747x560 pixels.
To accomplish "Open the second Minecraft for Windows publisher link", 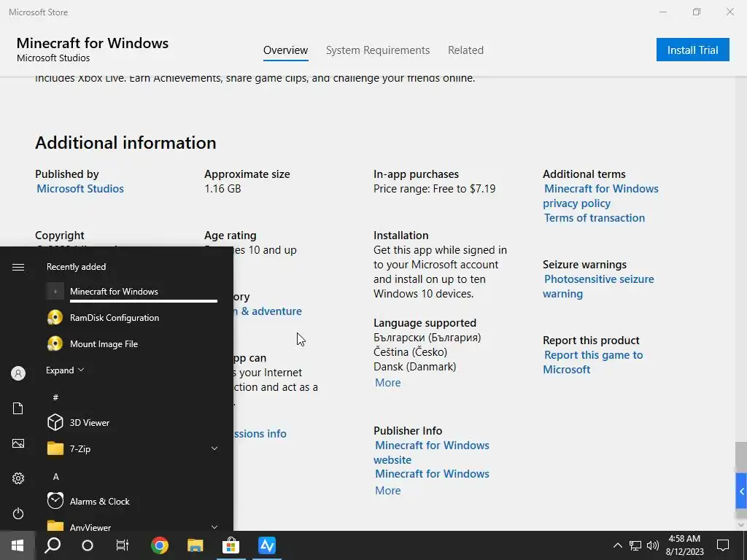I will pyautogui.click(x=432, y=474).
